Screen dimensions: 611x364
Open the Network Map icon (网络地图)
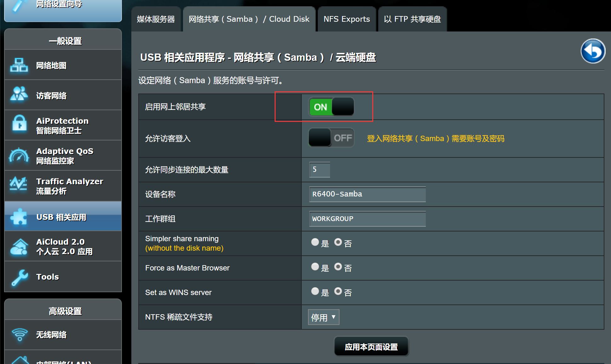pyautogui.click(x=19, y=65)
